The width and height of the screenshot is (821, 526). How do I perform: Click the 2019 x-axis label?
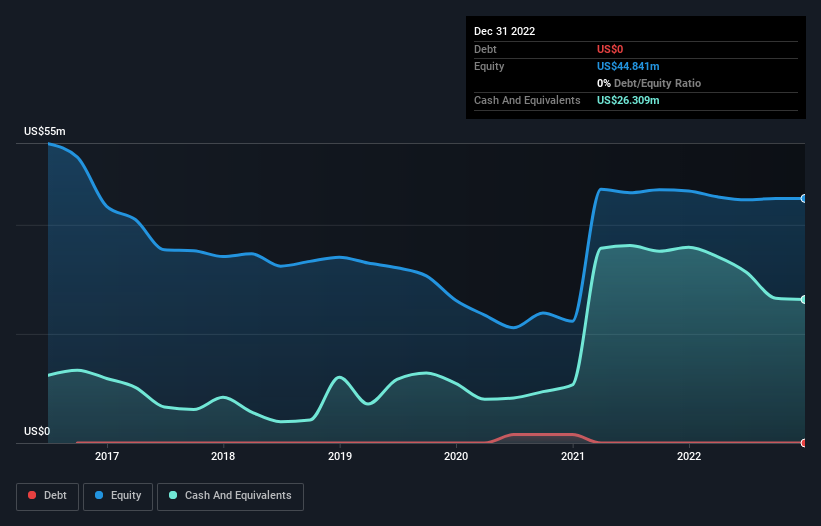coord(340,456)
